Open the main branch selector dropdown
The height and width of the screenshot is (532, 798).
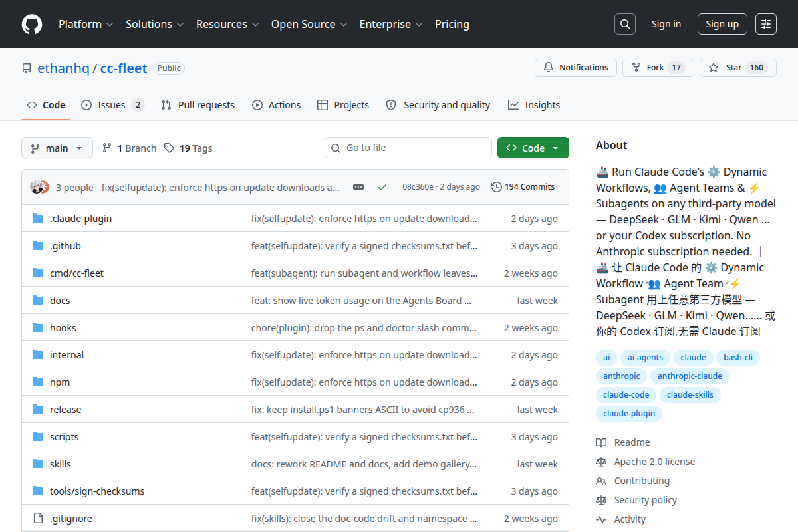point(57,148)
